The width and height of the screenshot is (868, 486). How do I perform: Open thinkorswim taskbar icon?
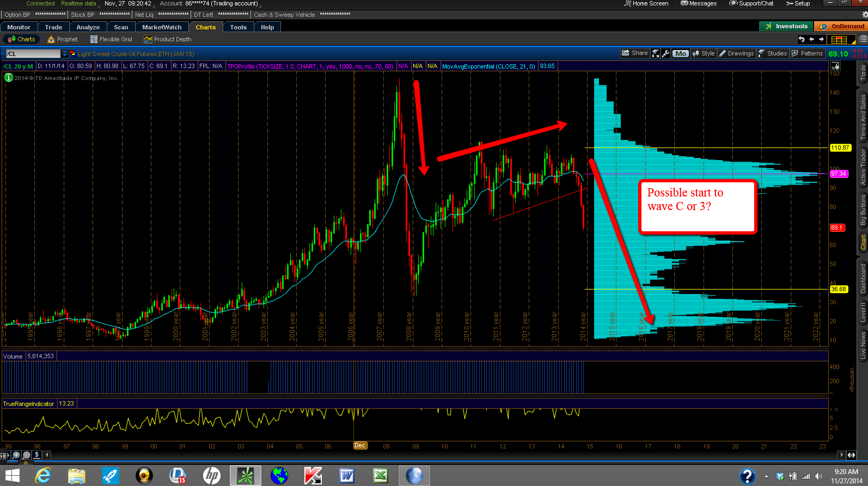tap(245, 475)
